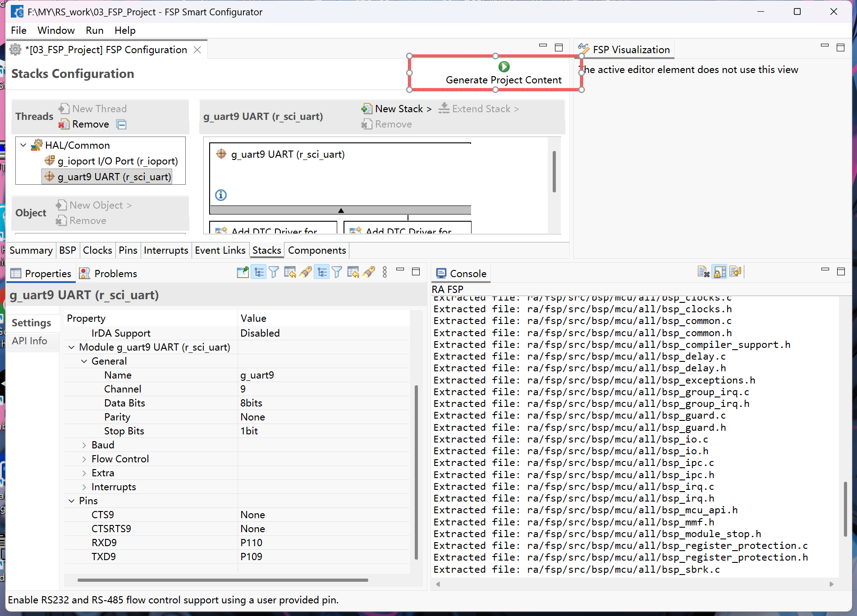Open the Problems tab
The height and width of the screenshot is (616, 857).
tap(108, 274)
